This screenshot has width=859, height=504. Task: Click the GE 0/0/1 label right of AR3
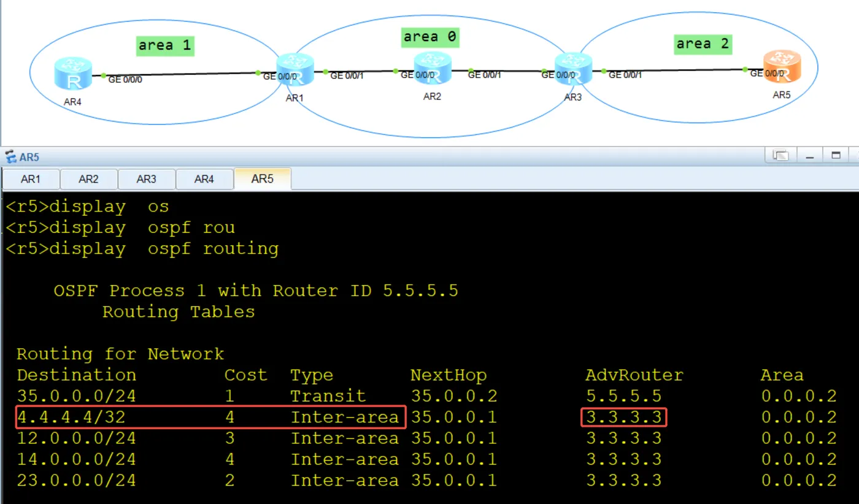[x=625, y=75]
